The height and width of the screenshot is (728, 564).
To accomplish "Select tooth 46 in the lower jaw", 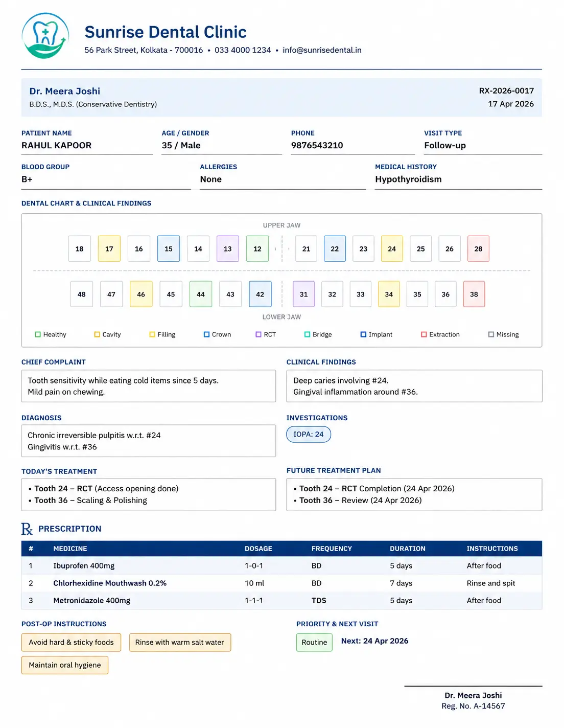I will tap(141, 294).
